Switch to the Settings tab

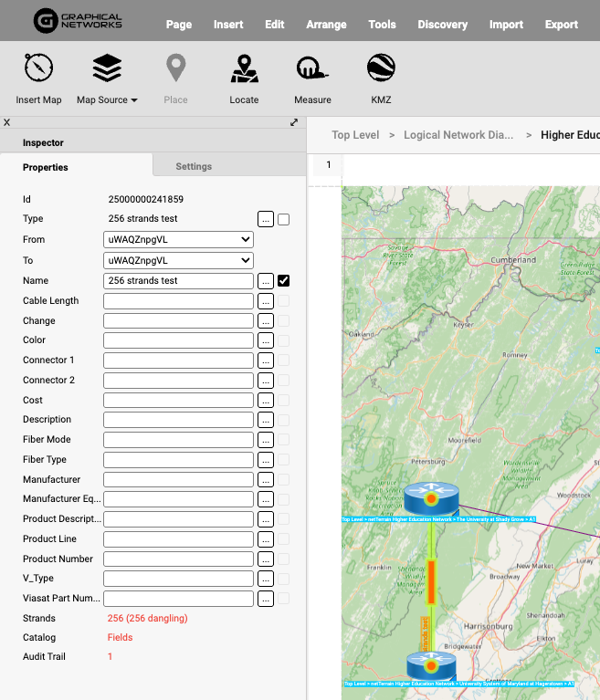(x=194, y=166)
